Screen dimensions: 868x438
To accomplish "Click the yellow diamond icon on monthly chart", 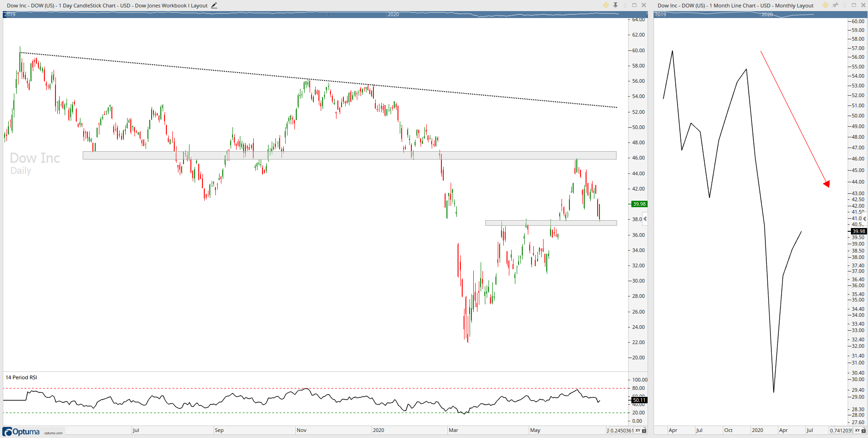I will pyautogui.click(x=825, y=5).
